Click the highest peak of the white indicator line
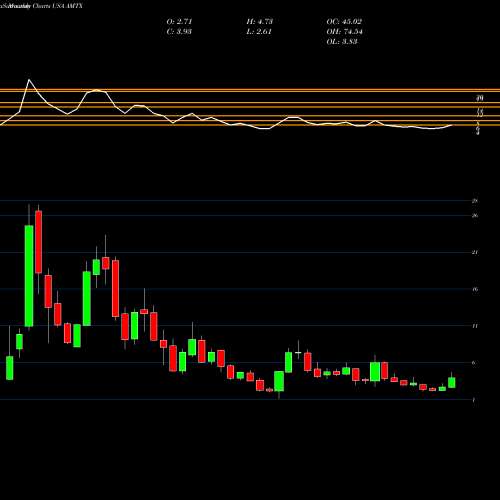 click(x=29, y=80)
